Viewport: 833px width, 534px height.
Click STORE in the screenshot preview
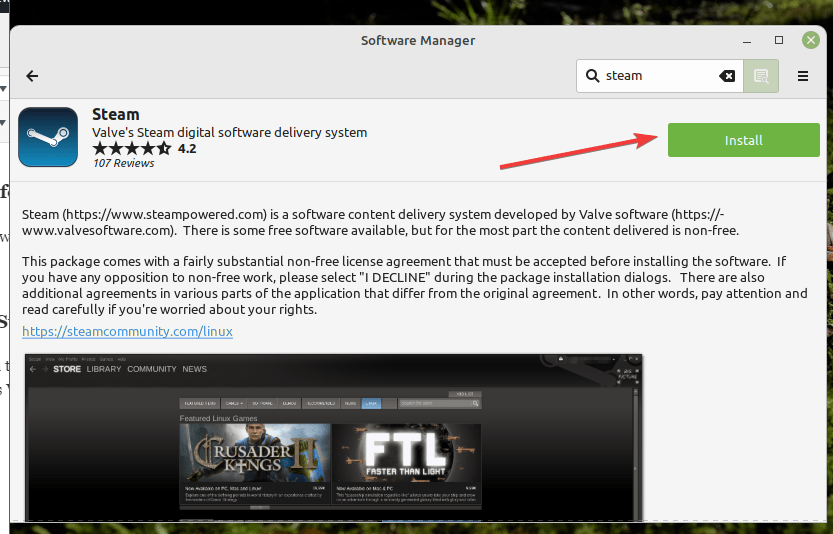[67, 369]
